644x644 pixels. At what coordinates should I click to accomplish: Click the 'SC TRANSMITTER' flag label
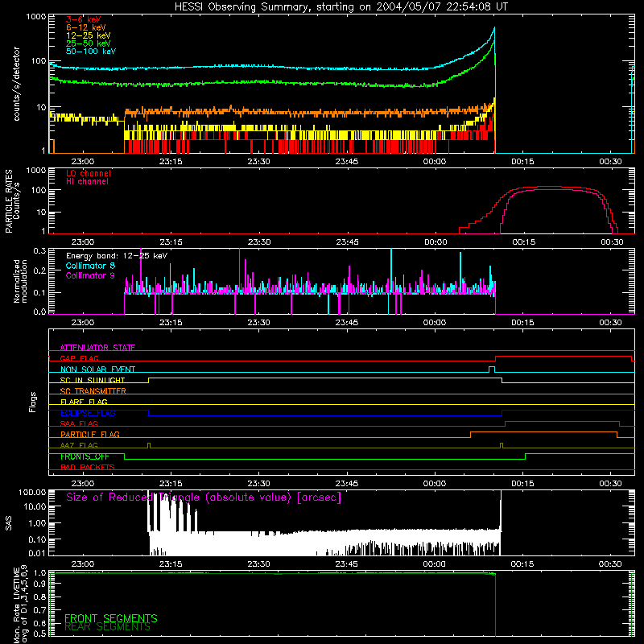(x=93, y=390)
